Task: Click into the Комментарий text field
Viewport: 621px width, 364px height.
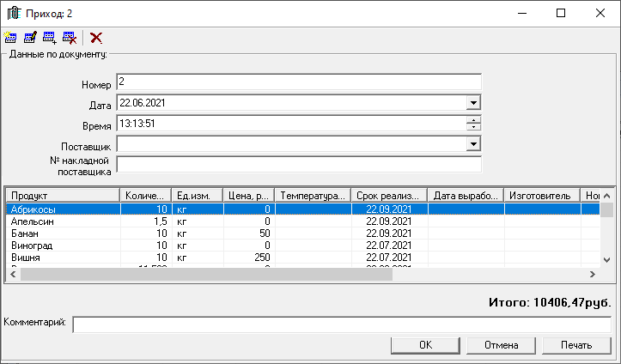Action: [341, 325]
